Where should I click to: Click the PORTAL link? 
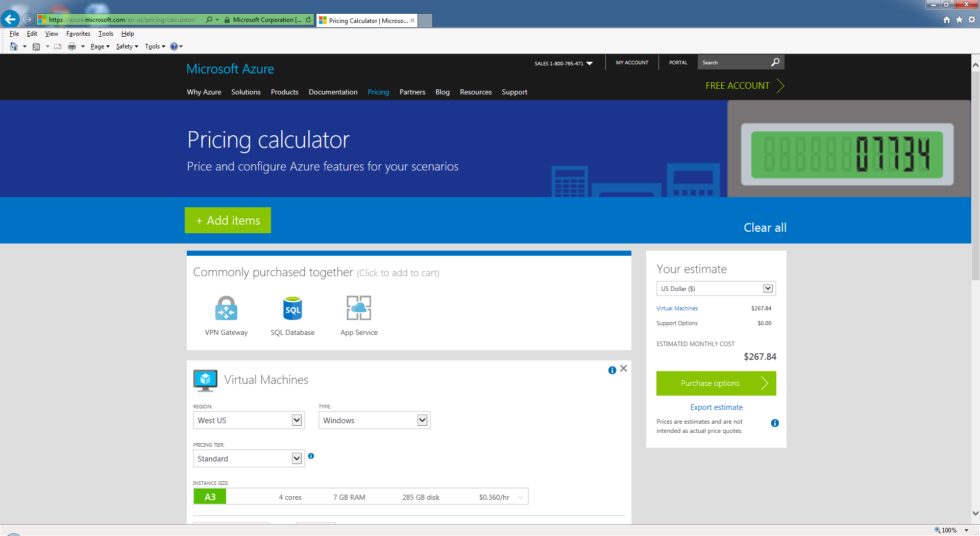pyautogui.click(x=678, y=62)
